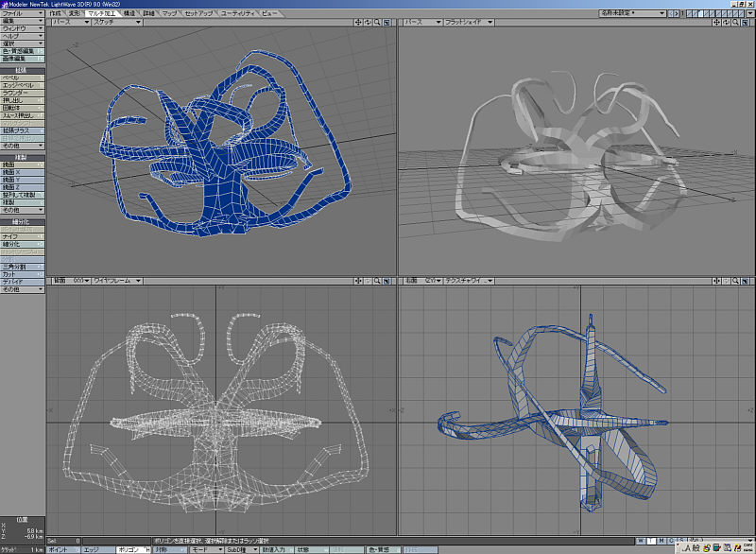Click the rotate icon in the top-left viewport
Screen dimensions: 756x554
pos(368,22)
